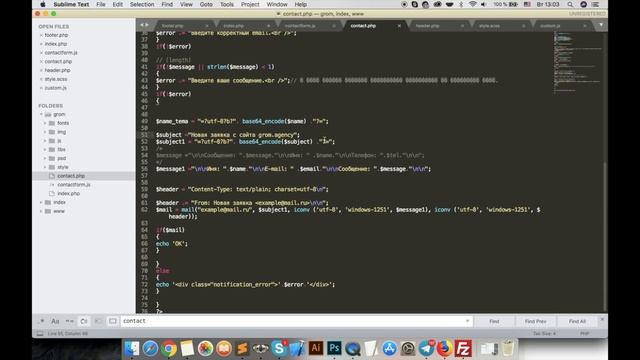
Task: Launch Google Chrome from the dock
Action: (169, 349)
